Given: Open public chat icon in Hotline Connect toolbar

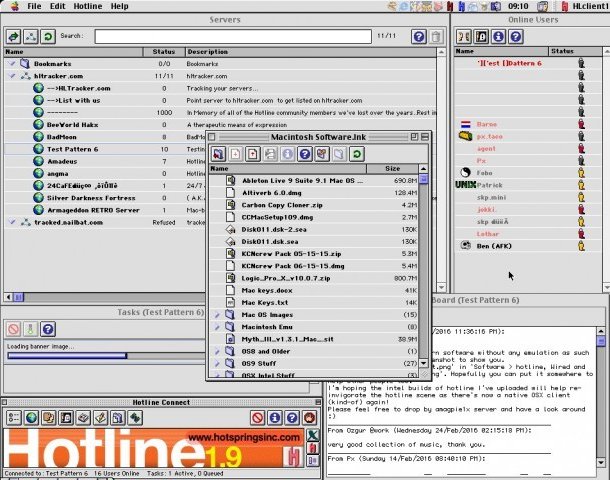Looking at the screenshot, I should [49, 418].
